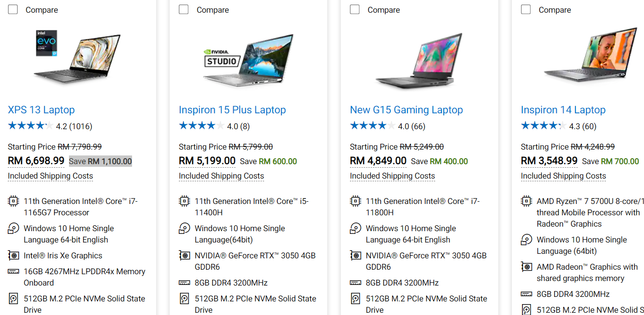The height and width of the screenshot is (315, 644).
Task: Click the graphics icon next to Intel Iris Xe Graphics
Action: click(13, 255)
